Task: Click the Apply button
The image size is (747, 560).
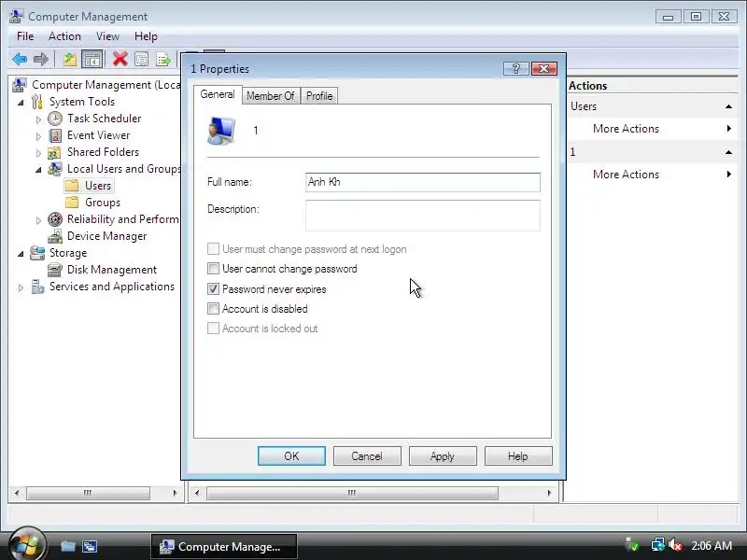Action: [x=443, y=456]
